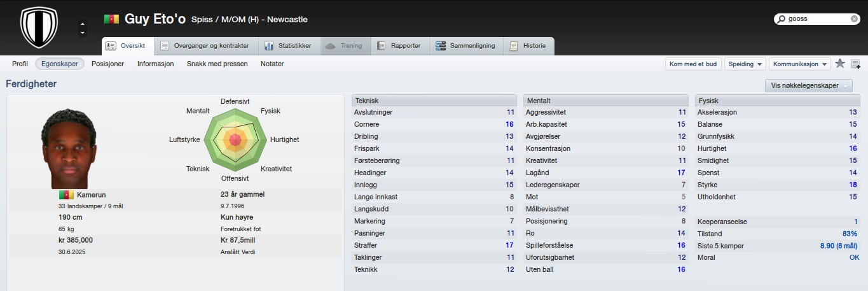Screen dimensions: 868x291
Task: Open the Vis nøkkelegenskaper dropdown
Action: tap(809, 86)
